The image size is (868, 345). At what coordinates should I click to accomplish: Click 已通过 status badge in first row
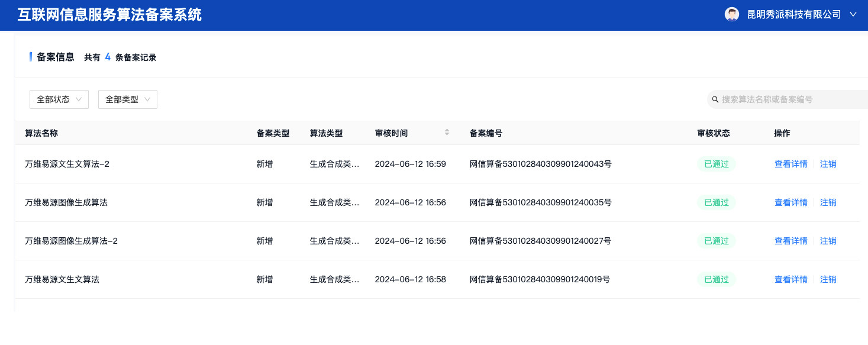coord(717,164)
